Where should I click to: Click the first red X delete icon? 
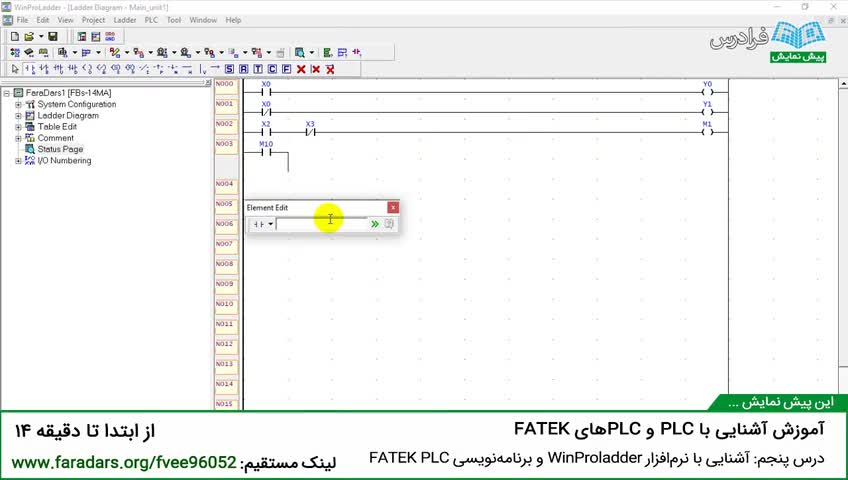pos(301,69)
